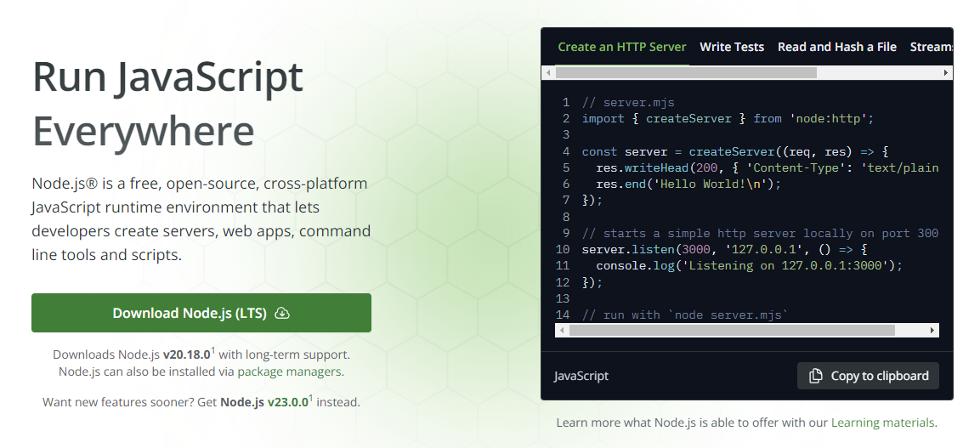The image size is (980, 448).
Task: Click the v20.18.0 version text
Action: (x=186, y=354)
